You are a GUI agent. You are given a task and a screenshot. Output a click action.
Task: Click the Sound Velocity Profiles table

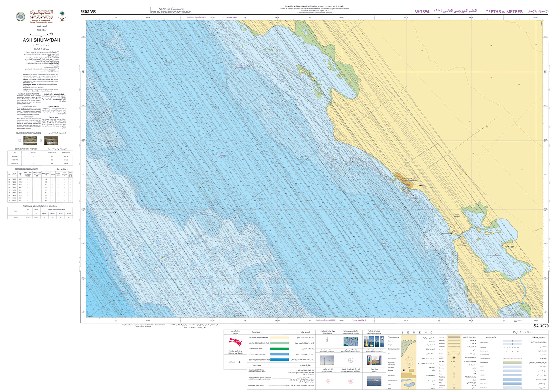[x=40, y=157]
